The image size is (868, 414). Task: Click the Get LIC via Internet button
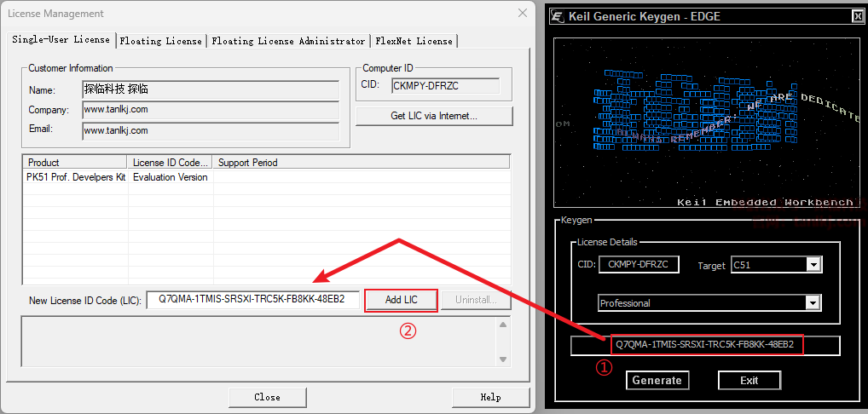[x=434, y=116]
